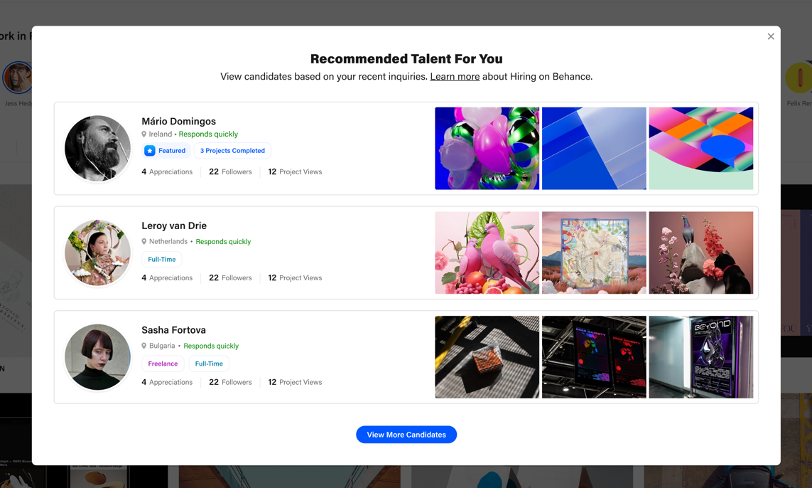812x488 pixels.
Task: Open Sasha Fortova profile photo
Action: (x=97, y=357)
